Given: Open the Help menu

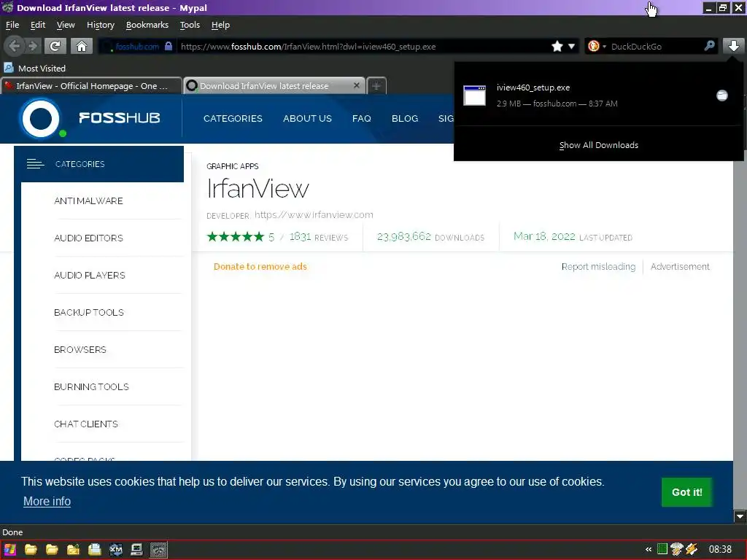Looking at the screenshot, I should coord(220,25).
